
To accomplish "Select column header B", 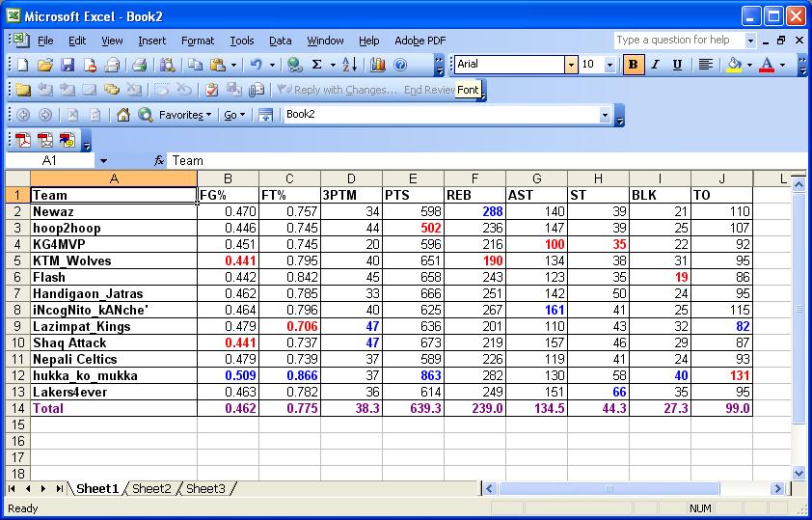I will point(228,178).
